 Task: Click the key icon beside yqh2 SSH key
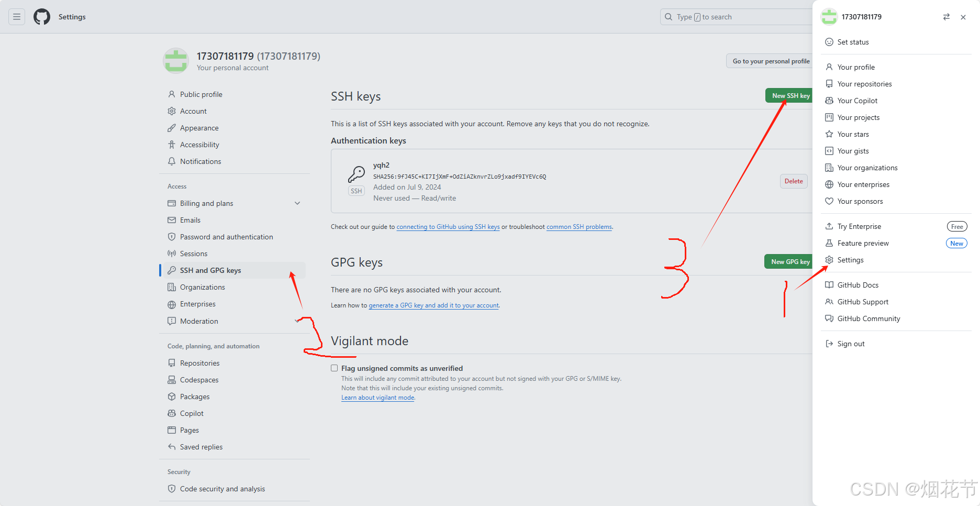(x=357, y=174)
